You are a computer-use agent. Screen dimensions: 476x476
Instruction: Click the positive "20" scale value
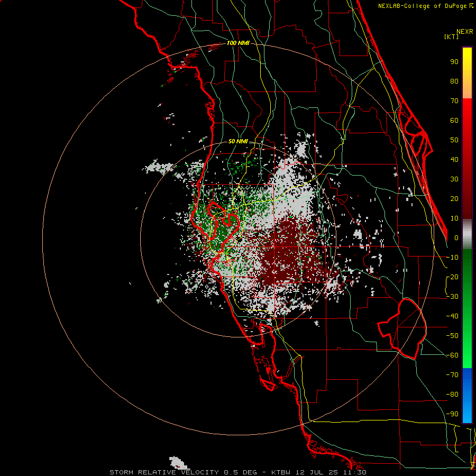coord(454,199)
